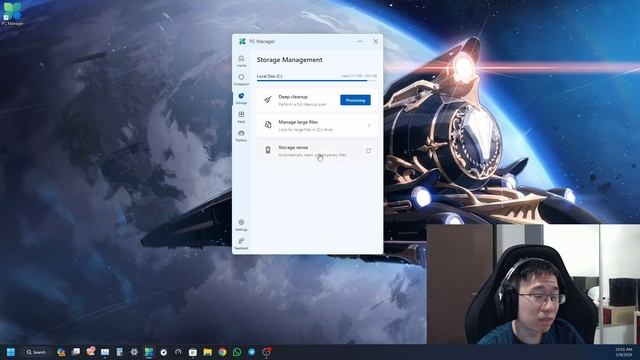
Task: Open the PC Manager desktop shortcut
Action: tap(12, 14)
